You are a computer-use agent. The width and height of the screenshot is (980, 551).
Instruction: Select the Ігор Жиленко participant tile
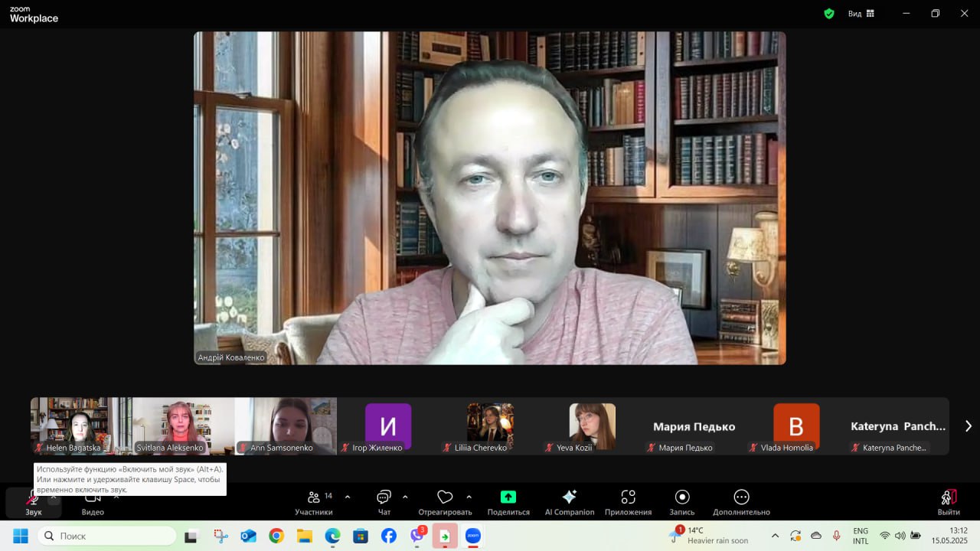[x=388, y=425]
